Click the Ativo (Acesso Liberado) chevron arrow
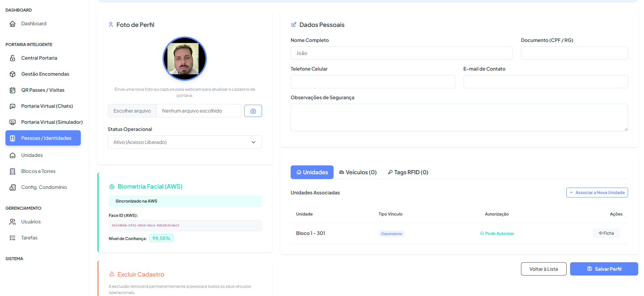644x296 pixels. point(254,142)
